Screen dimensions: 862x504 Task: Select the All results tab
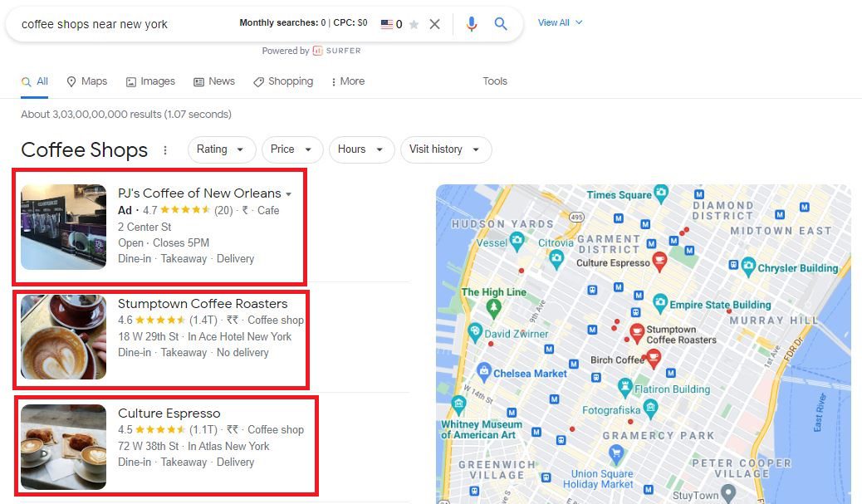(x=35, y=81)
